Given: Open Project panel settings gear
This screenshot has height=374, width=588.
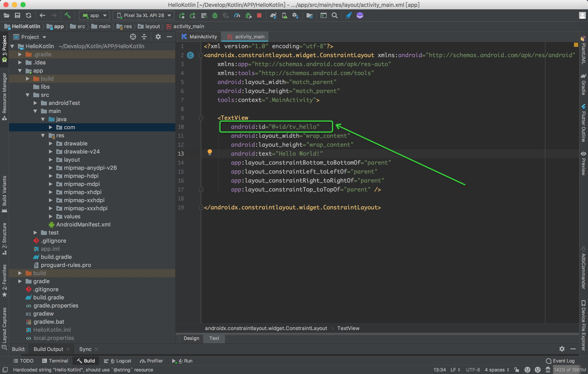Looking at the screenshot, I should click(x=158, y=37).
